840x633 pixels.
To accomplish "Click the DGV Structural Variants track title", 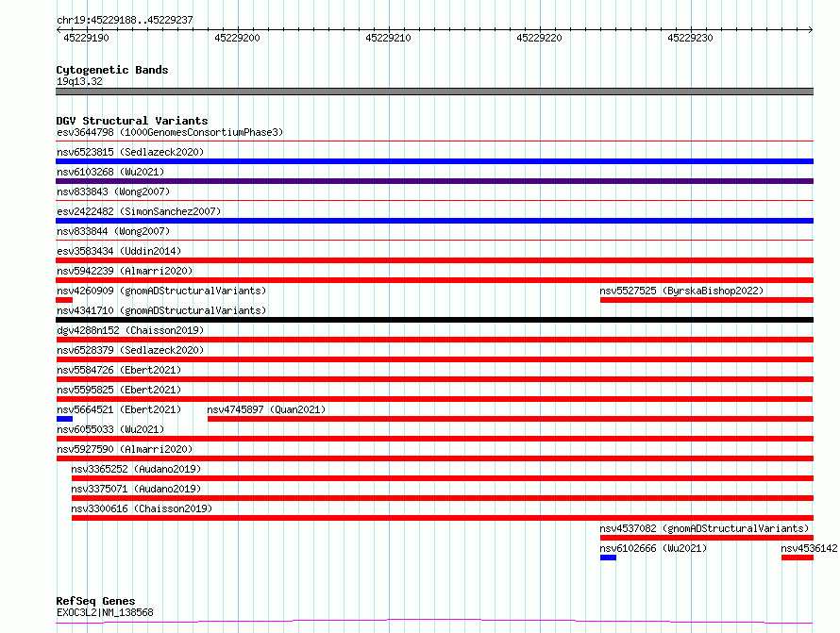I will pos(132,121).
